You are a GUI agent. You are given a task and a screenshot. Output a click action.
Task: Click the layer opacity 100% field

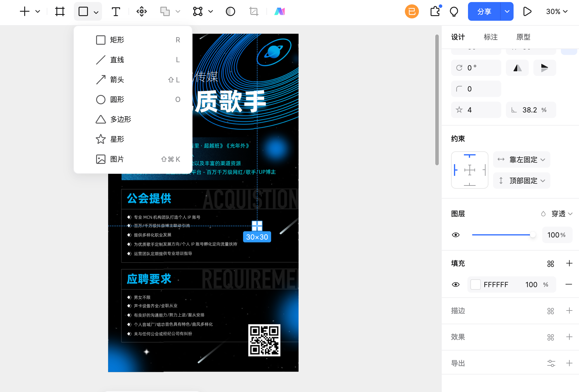(557, 235)
